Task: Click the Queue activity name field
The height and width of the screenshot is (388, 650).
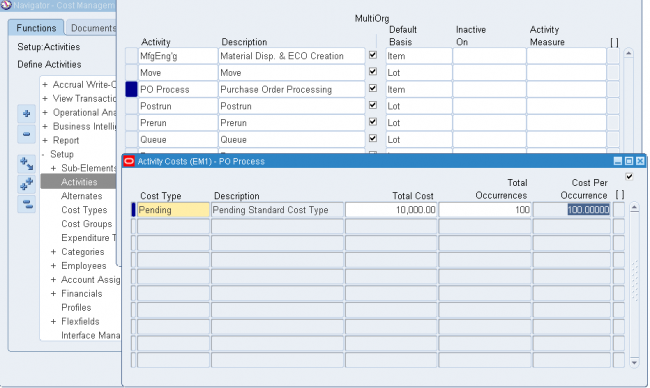Action: pos(177,140)
